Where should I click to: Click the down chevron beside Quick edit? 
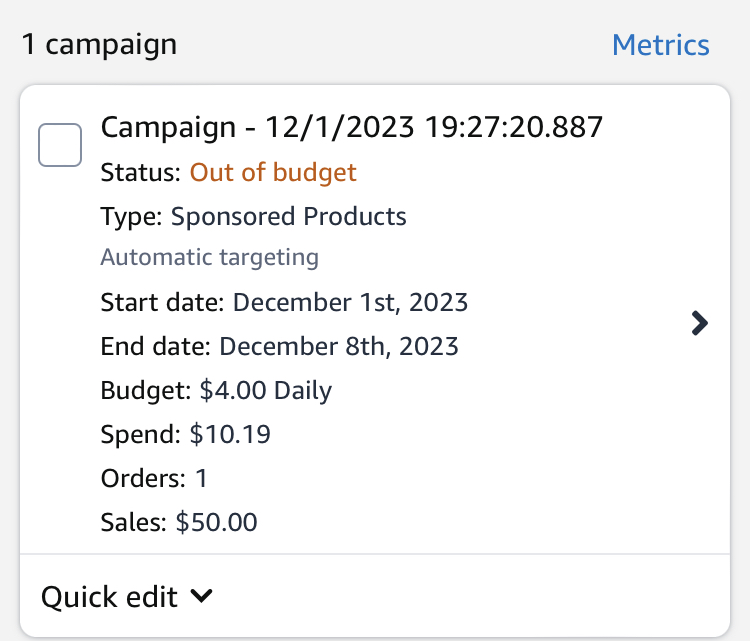(x=201, y=596)
